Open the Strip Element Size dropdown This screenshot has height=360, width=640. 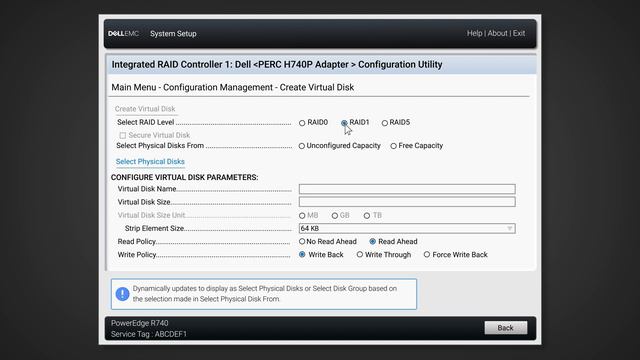[x=407, y=229]
